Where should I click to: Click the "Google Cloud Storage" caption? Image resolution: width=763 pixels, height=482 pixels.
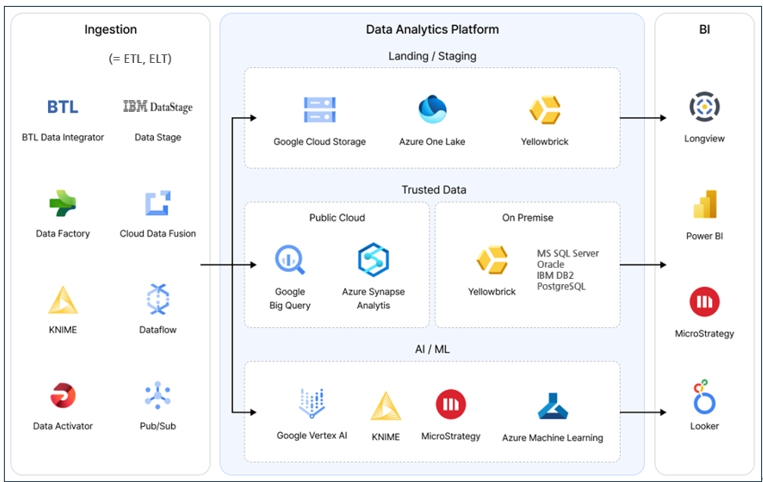click(320, 142)
